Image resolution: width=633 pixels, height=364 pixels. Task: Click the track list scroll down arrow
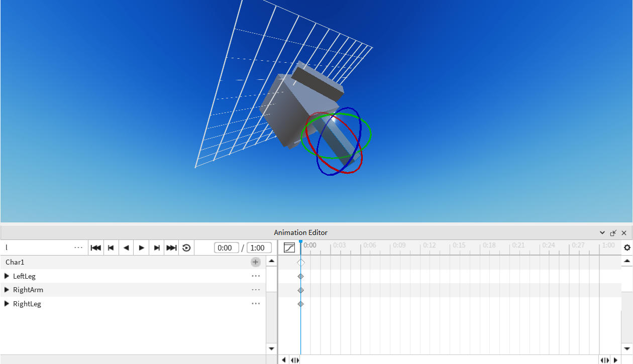pyautogui.click(x=271, y=348)
